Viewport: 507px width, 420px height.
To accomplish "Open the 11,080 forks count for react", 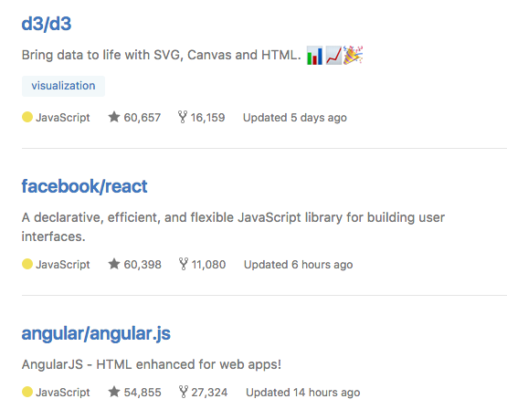I will coord(208,265).
